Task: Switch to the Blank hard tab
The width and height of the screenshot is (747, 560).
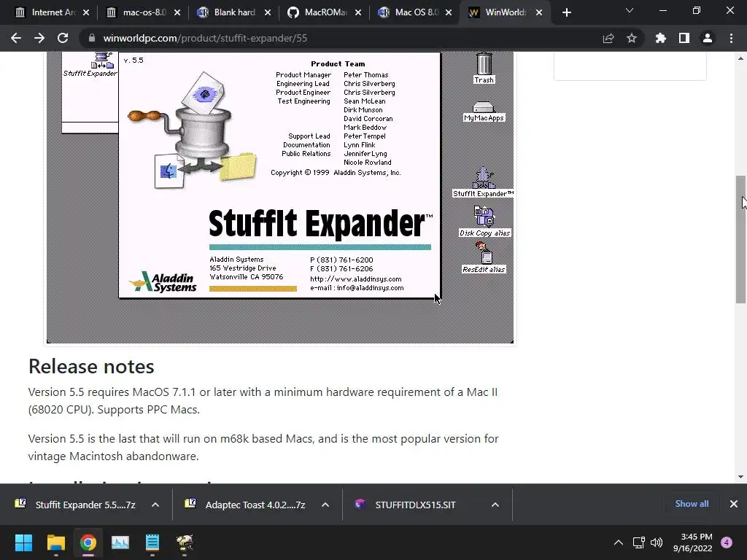Action: pyautogui.click(x=228, y=12)
